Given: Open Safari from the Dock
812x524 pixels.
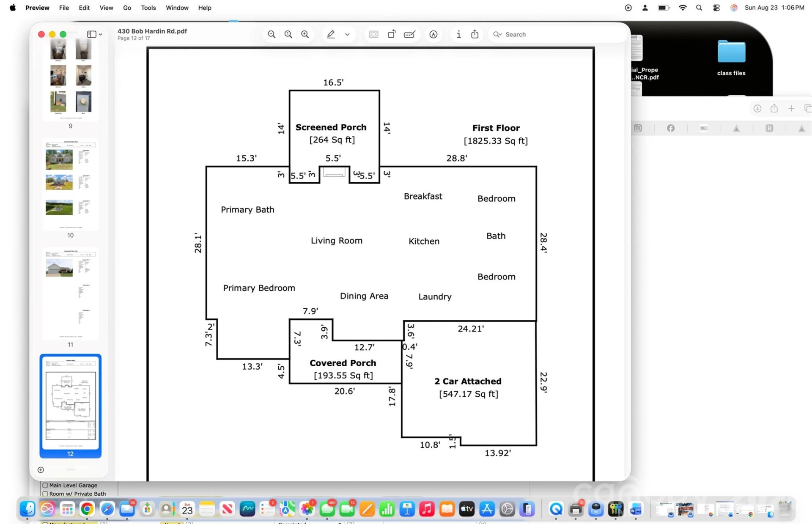Looking at the screenshot, I should (x=107, y=509).
